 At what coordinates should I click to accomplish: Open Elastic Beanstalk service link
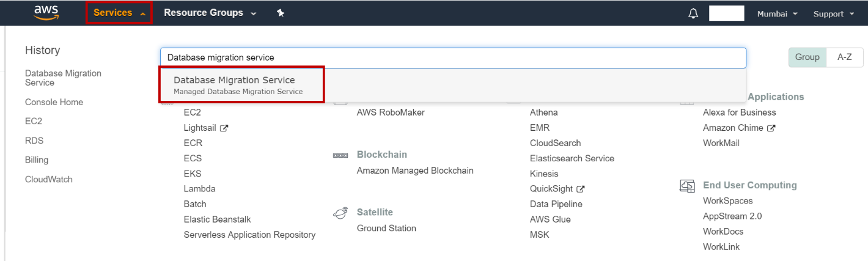pos(217,219)
